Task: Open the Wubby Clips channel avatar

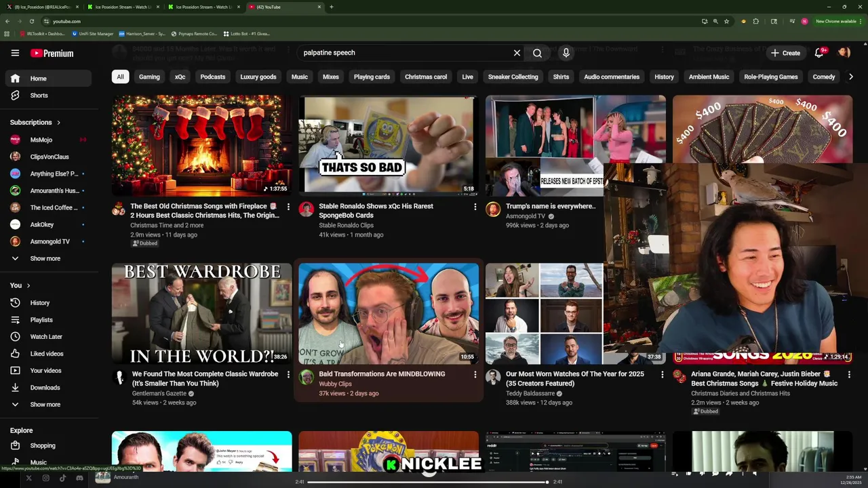Action: coord(306,377)
